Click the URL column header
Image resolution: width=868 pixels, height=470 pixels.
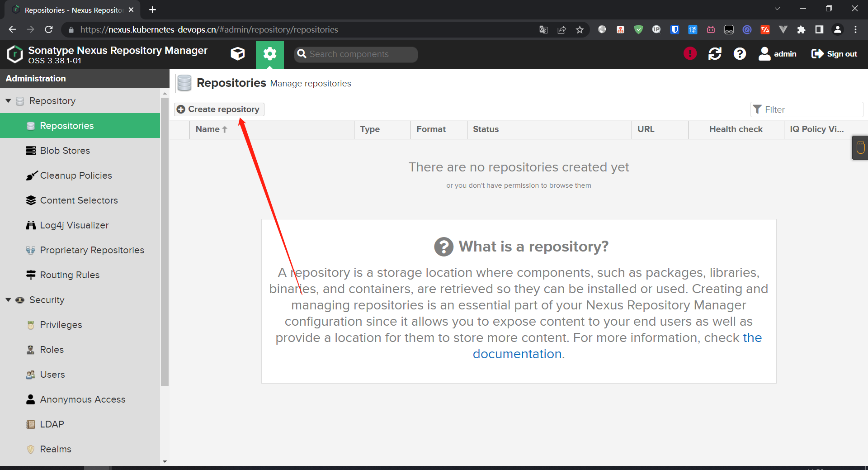pos(660,129)
